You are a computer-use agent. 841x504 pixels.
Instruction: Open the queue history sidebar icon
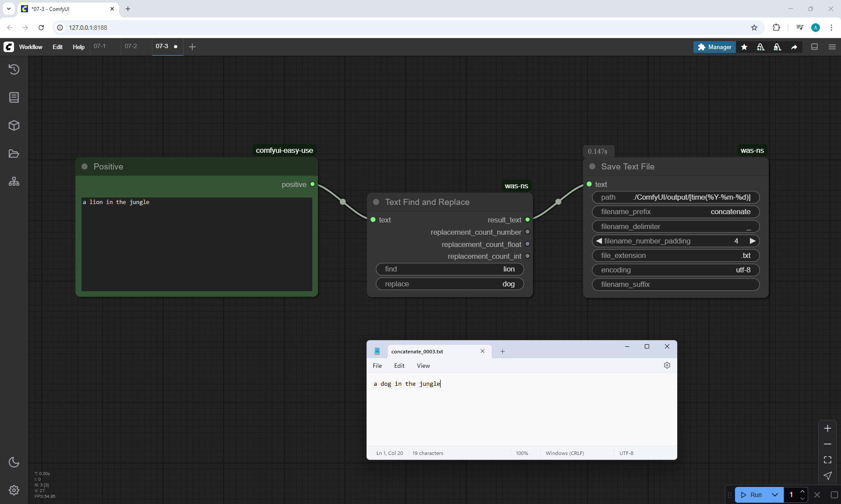pos(14,69)
